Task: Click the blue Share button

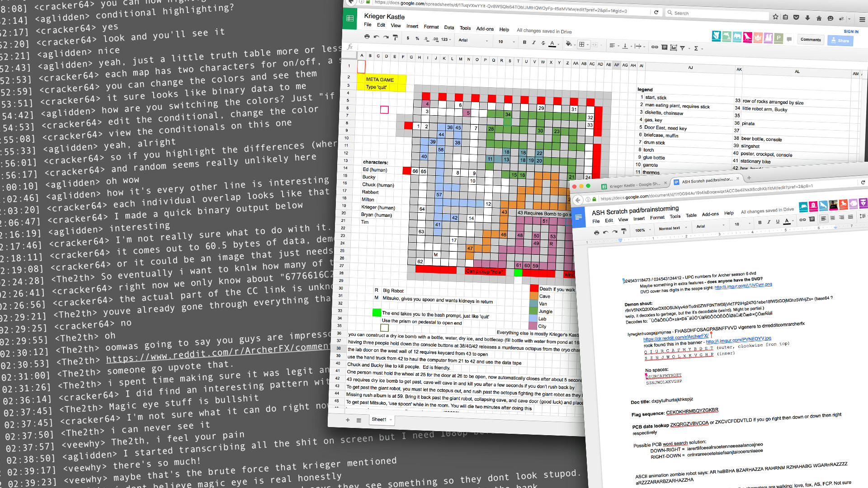Action: (x=840, y=41)
